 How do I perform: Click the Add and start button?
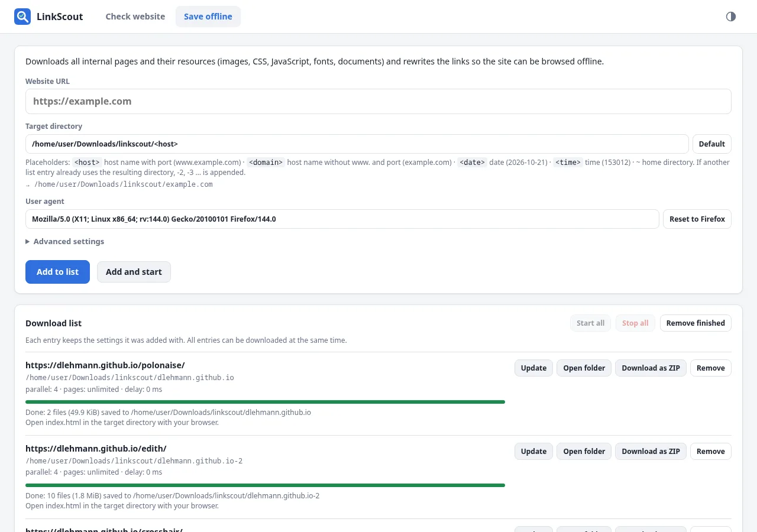pos(134,272)
